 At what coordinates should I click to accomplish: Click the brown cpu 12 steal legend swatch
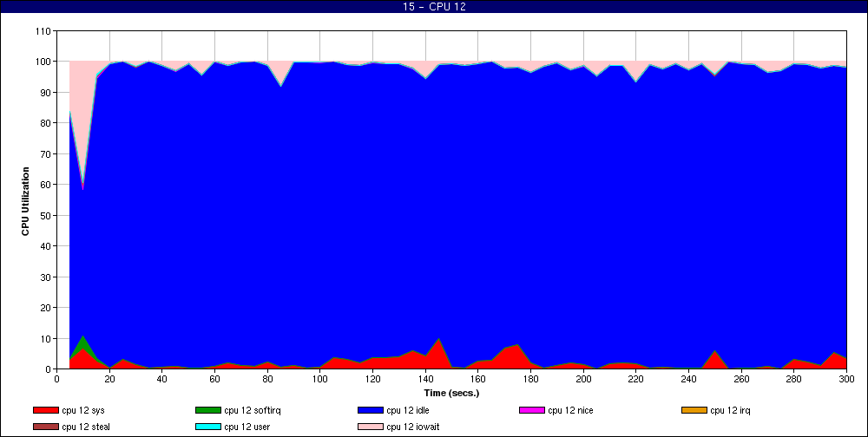45,427
